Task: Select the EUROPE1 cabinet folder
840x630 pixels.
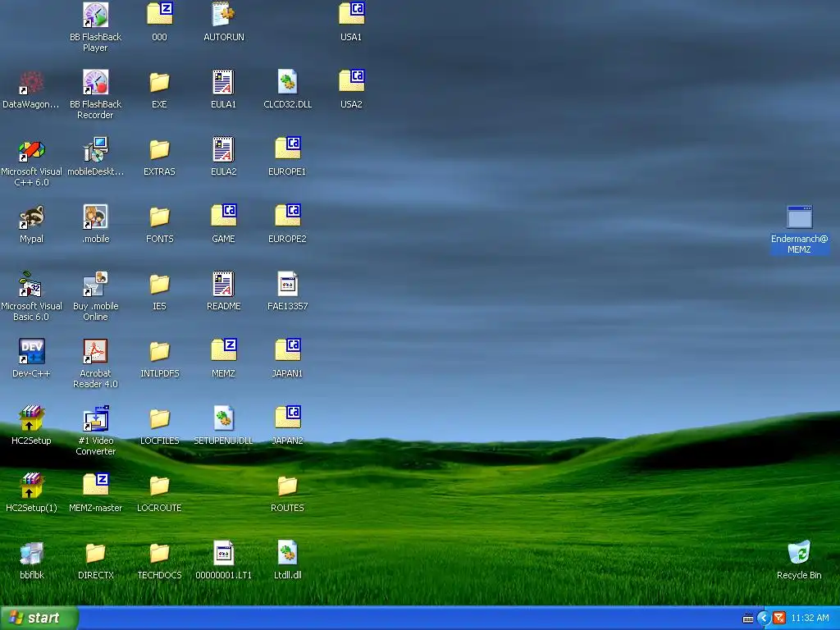Action: [287, 149]
